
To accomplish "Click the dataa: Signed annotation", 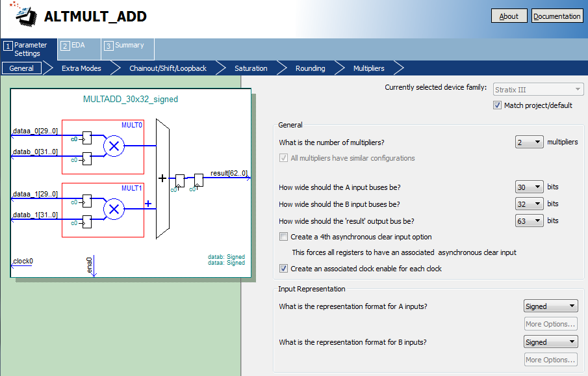I will click(226, 263).
